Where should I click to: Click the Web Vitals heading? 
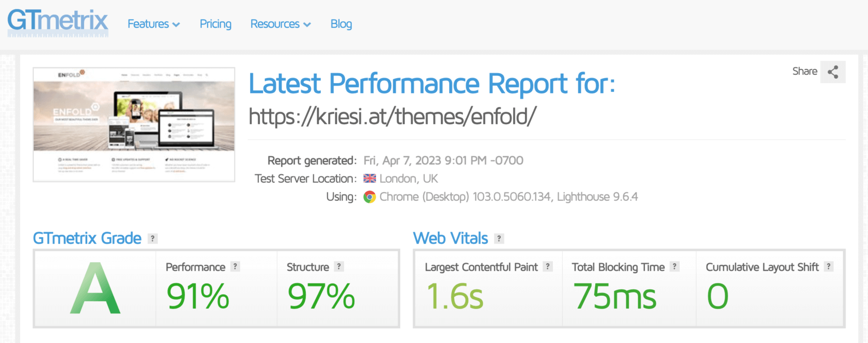pos(450,238)
